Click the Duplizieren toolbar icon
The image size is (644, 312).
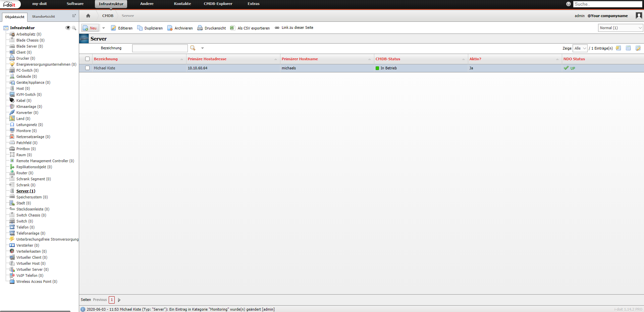[140, 28]
